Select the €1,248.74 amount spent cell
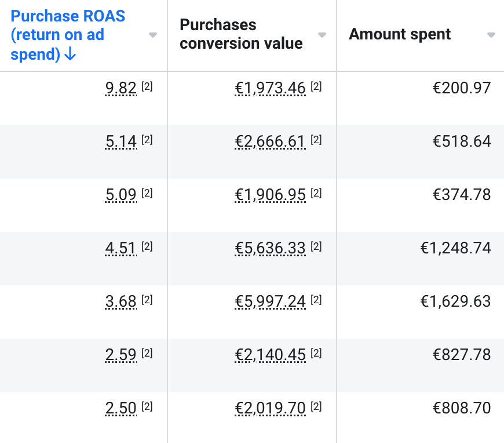The width and height of the screenshot is (504, 443). click(x=455, y=248)
